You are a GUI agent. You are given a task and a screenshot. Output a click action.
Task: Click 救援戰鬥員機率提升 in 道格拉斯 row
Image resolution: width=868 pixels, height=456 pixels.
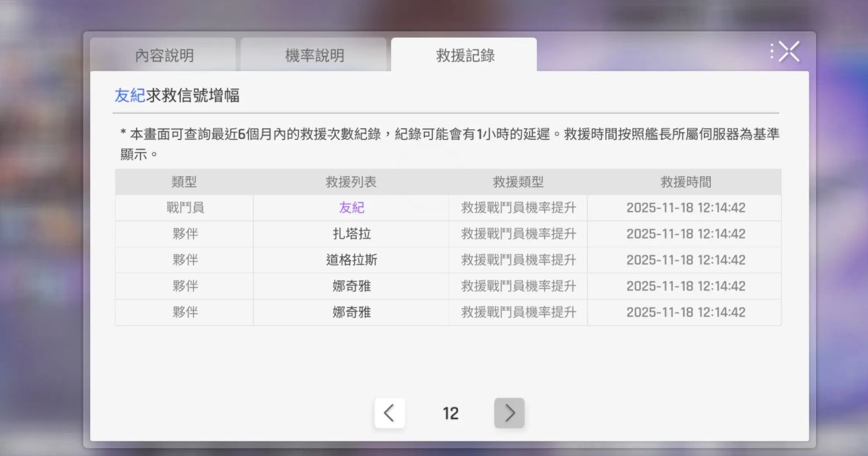pos(518,260)
